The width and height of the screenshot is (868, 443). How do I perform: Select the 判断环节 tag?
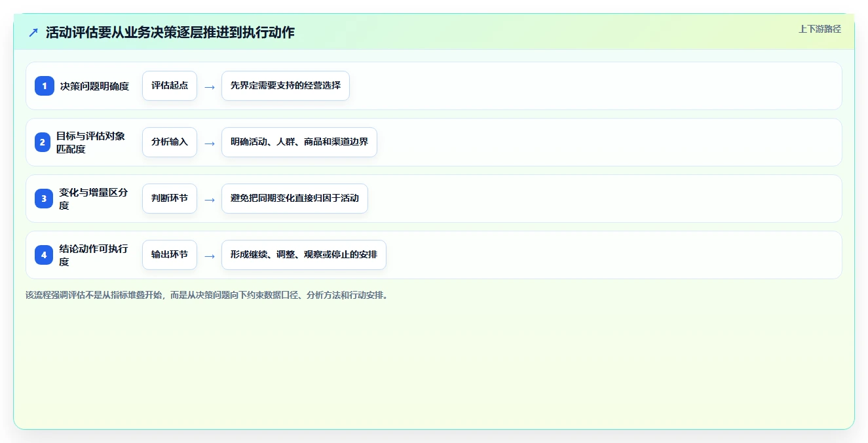coord(170,199)
